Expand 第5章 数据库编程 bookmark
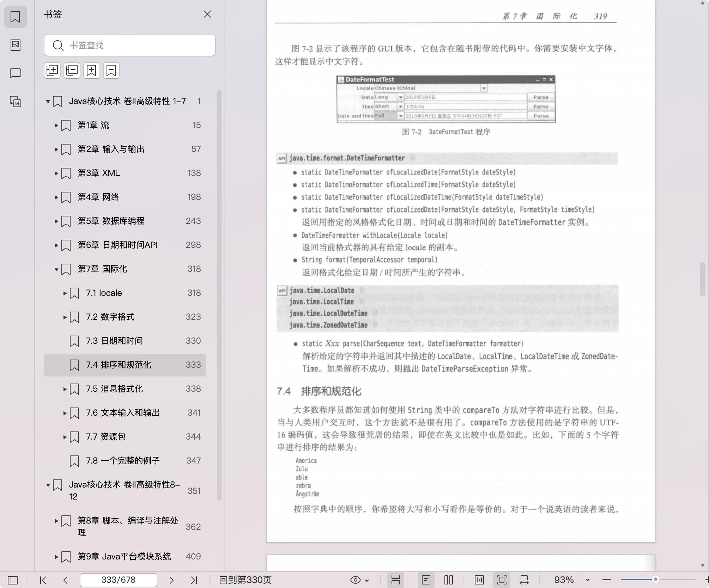Screen dimensions: 709x588 pyautogui.click(x=56, y=221)
